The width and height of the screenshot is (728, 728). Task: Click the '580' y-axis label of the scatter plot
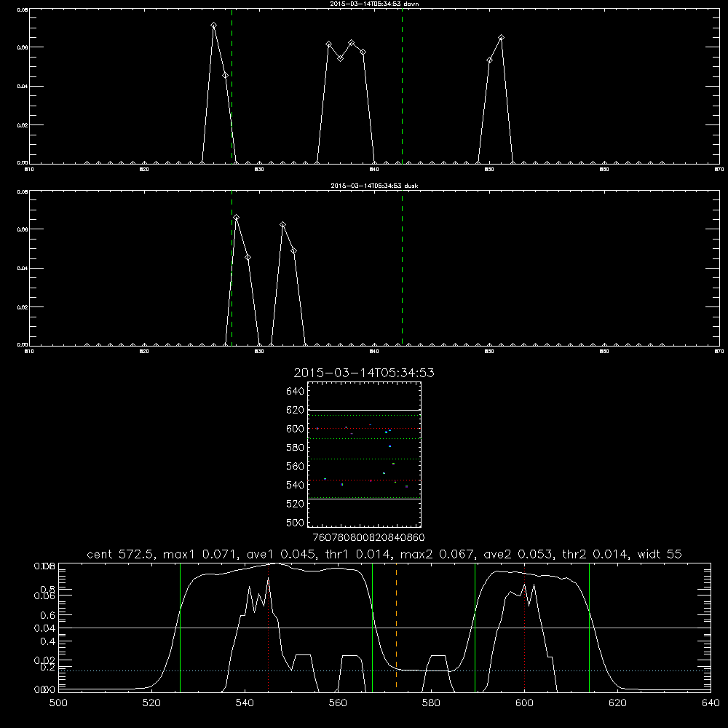coord(296,448)
